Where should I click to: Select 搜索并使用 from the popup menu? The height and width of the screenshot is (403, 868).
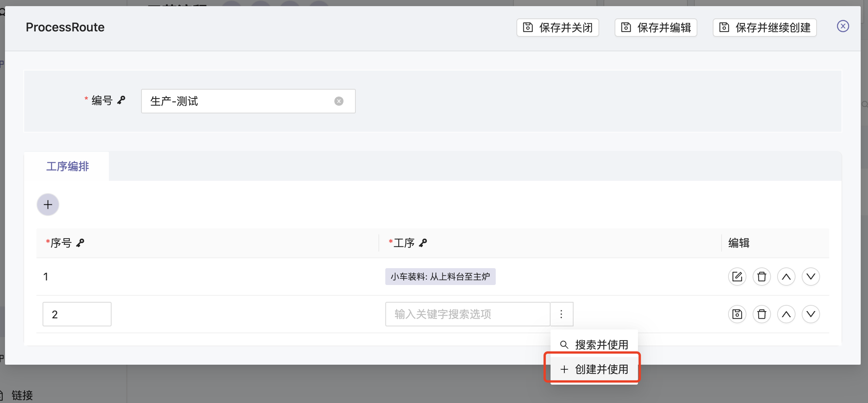click(594, 344)
